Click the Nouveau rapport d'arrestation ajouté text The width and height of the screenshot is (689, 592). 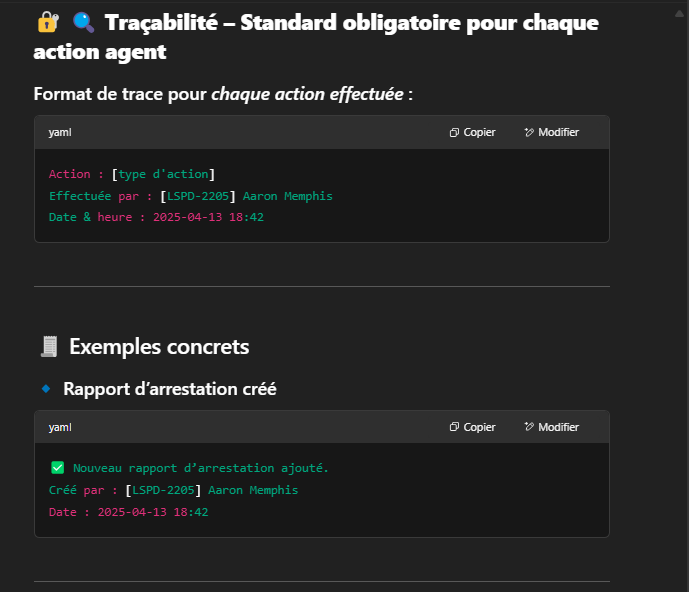tap(201, 468)
